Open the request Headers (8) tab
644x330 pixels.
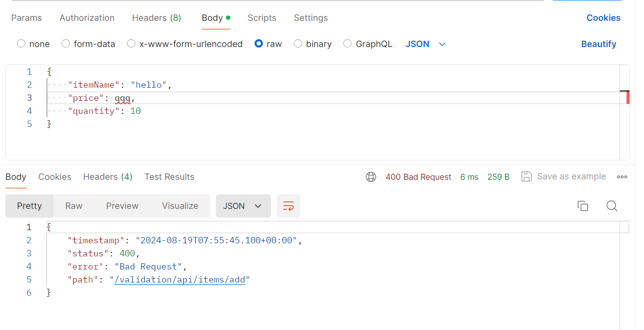pyautogui.click(x=157, y=18)
